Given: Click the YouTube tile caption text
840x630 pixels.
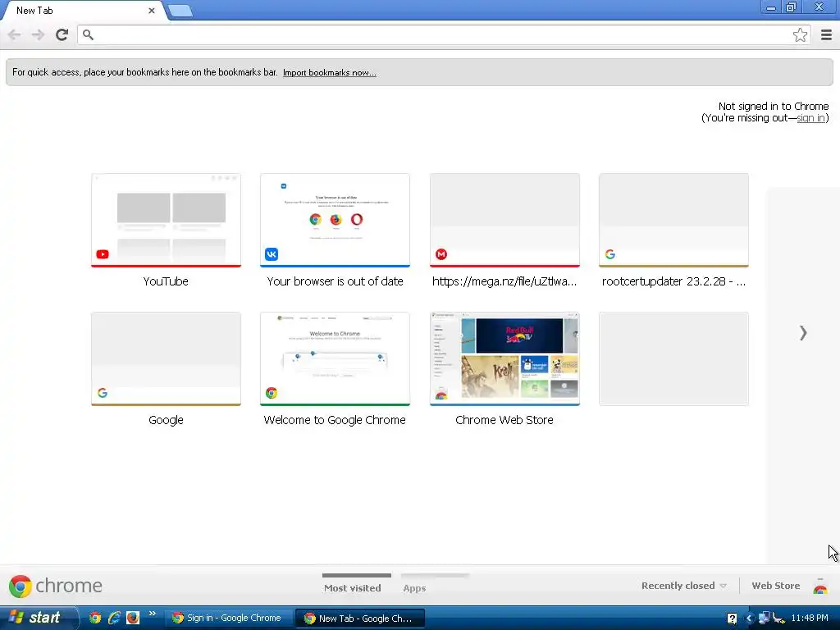Looking at the screenshot, I should (x=166, y=281).
